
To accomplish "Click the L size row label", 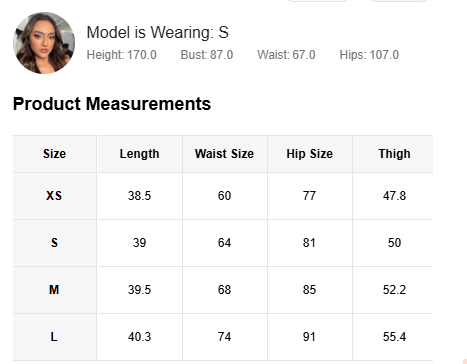I will coord(54,337).
